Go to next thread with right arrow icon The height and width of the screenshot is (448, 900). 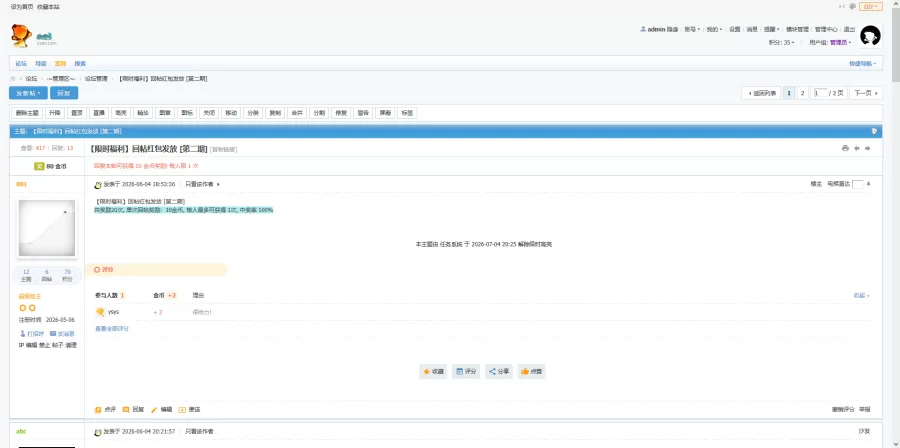[x=868, y=148]
